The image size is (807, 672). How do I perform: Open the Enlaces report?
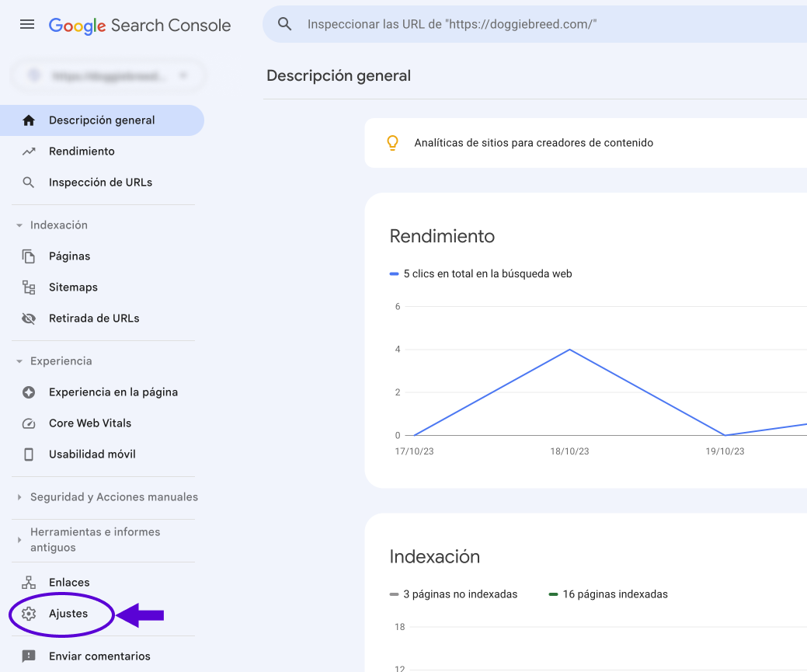[69, 583]
